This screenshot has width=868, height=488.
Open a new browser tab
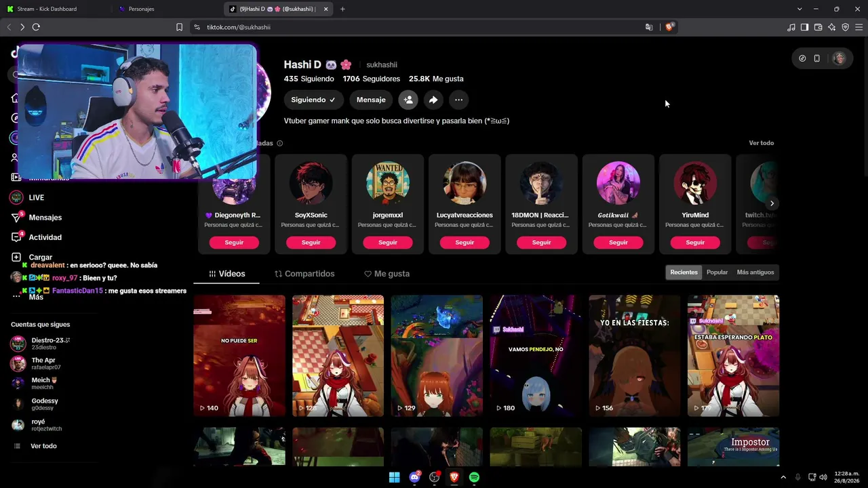click(342, 9)
